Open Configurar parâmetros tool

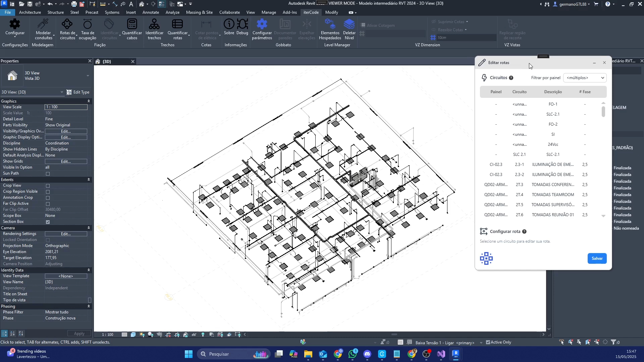[x=262, y=24]
